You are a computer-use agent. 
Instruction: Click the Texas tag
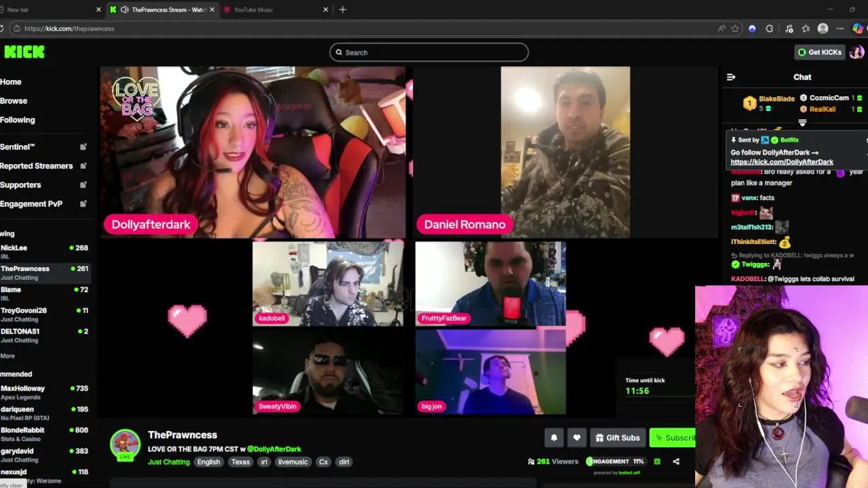(241, 462)
